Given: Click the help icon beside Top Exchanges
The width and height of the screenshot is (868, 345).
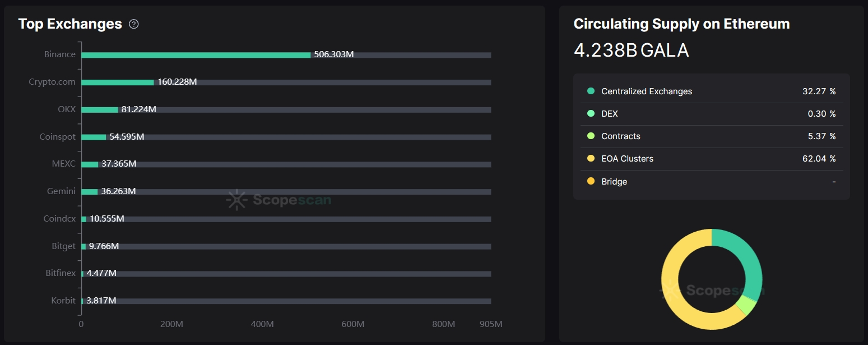Looking at the screenshot, I should pyautogui.click(x=134, y=24).
